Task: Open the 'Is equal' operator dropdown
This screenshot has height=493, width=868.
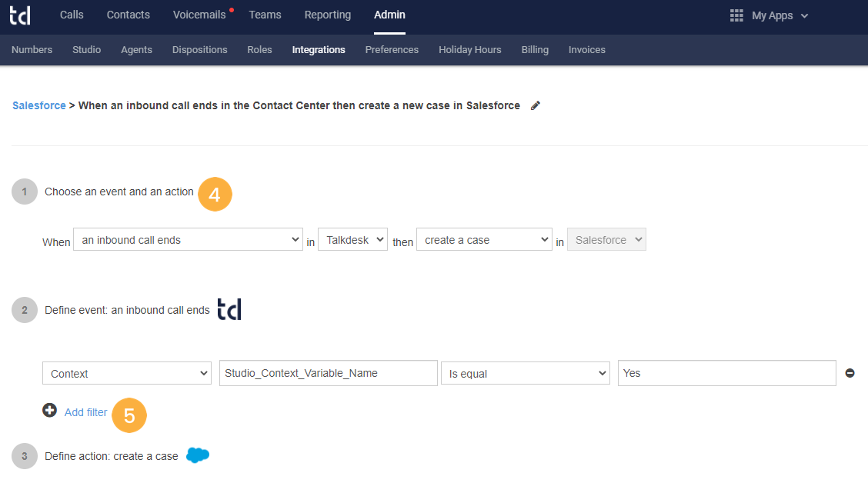Action: [x=526, y=374]
